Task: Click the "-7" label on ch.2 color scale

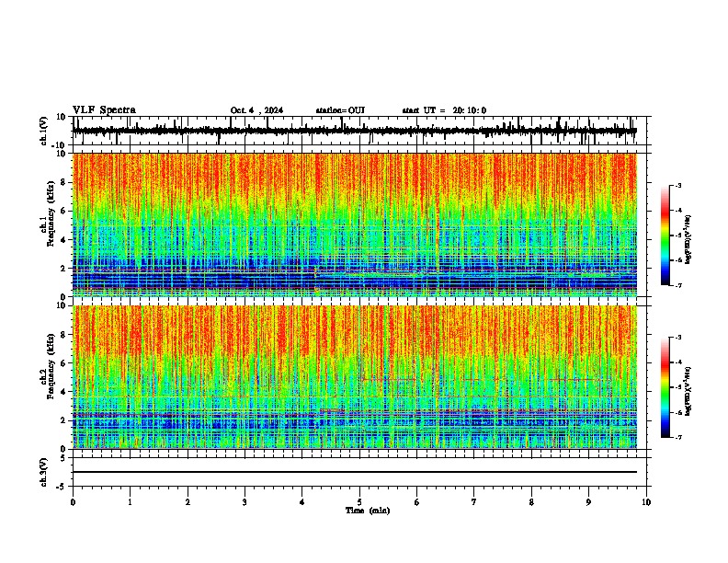Action: coord(678,437)
